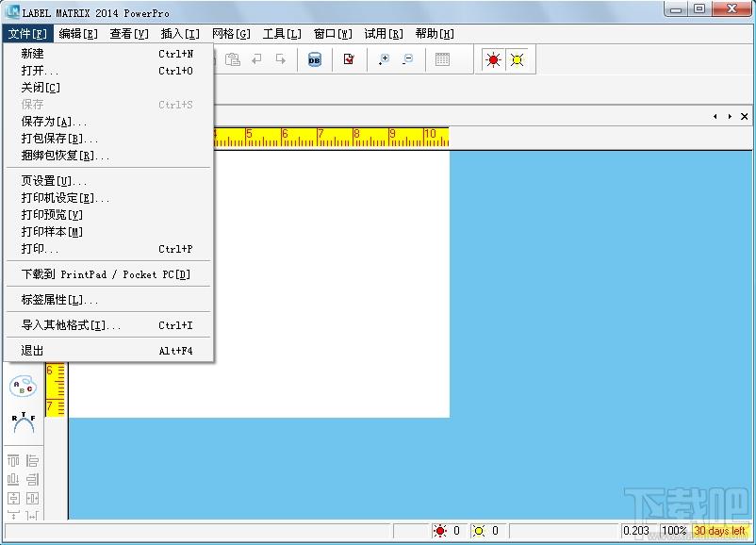Screen dimensions: 756x545
Task: Select the RTF curved text tool
Action: pos(24,422)
